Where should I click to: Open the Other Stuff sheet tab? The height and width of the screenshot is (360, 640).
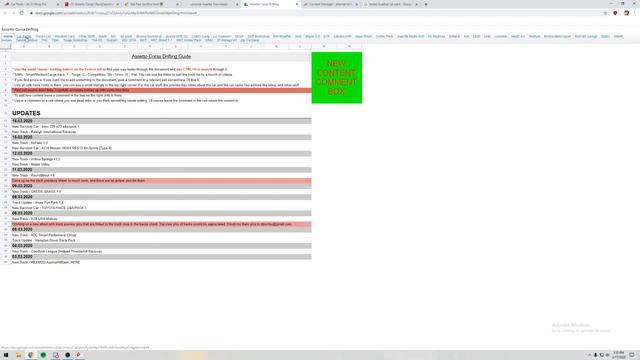coord(86,36)
